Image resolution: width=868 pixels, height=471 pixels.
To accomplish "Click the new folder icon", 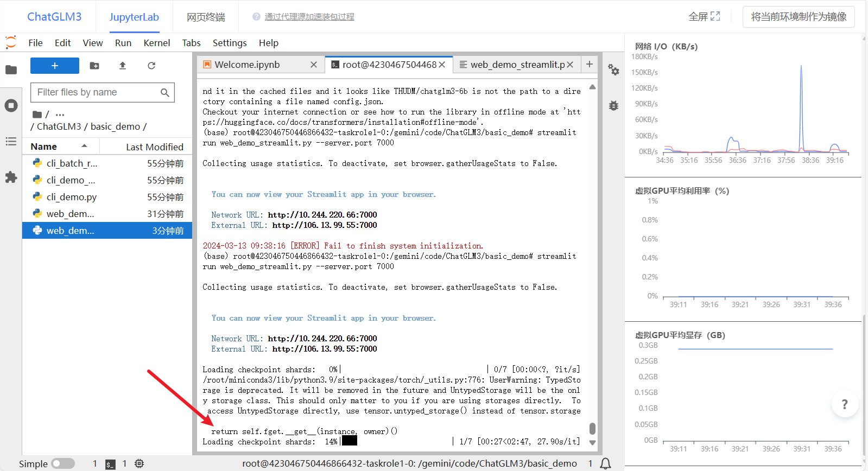I will tap(94, 66).
